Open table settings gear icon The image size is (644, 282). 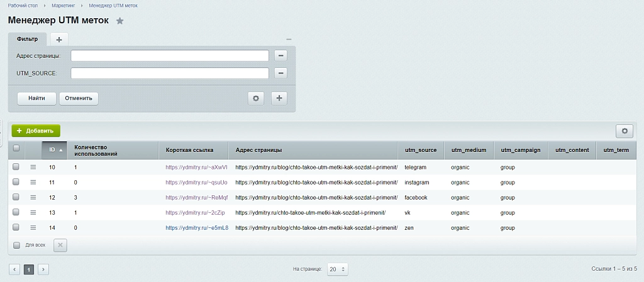tap(625, 131)
